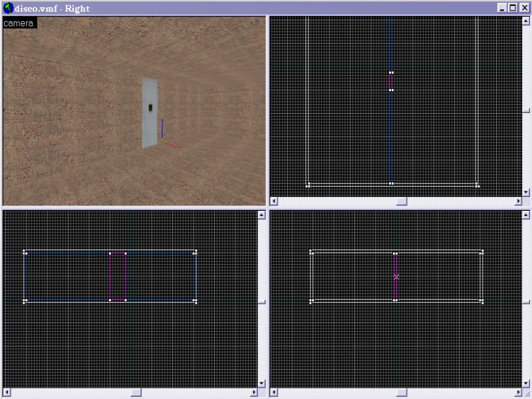This screenshot has width=532, height=399.
Task: Select the magenta brush in the top-right viewport
Action: pos(391,81)
